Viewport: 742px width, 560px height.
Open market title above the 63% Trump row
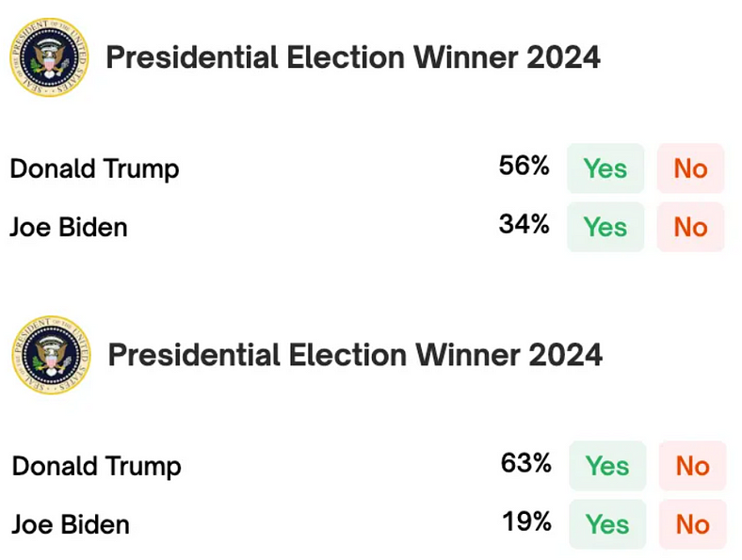pyautogui.click(x=355, y=355)
